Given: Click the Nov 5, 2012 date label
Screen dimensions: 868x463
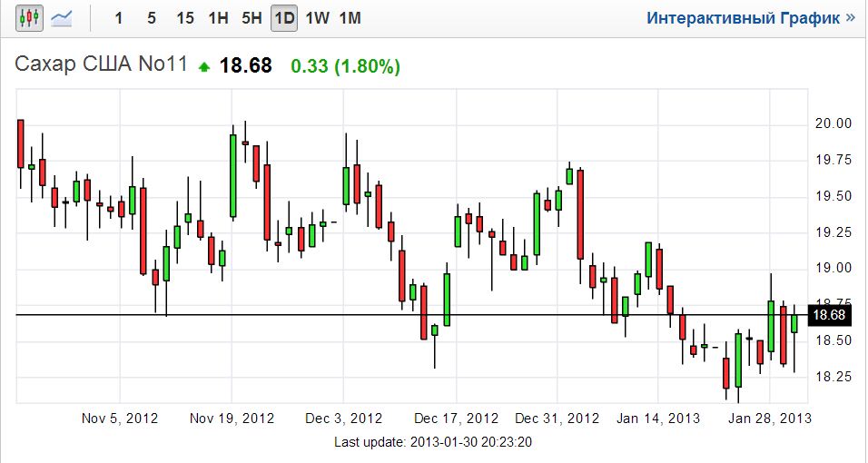Looking at the screenshot, I should coord(120,419).
